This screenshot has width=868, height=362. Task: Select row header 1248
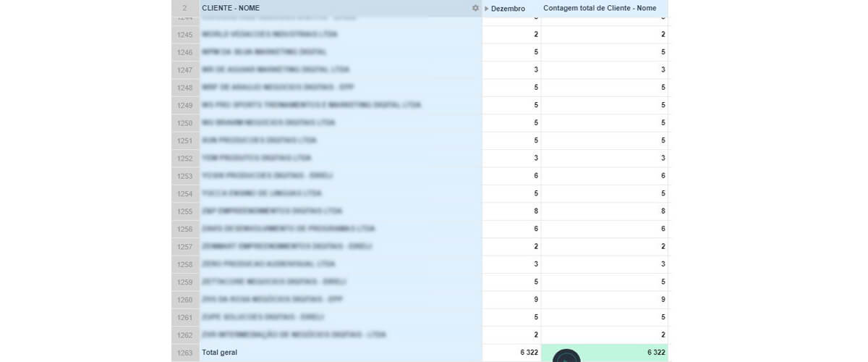point(185,88)
